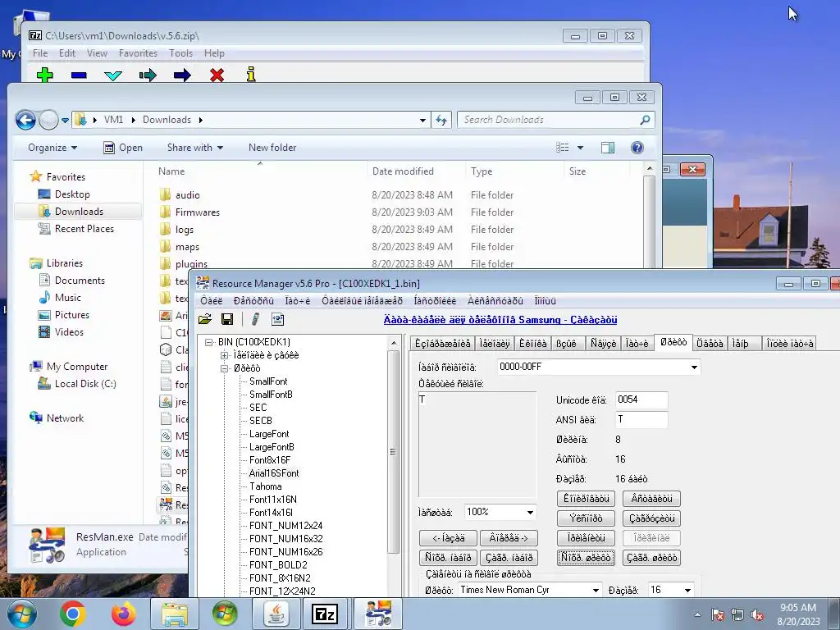
Task: Open the 7-Zip taskbar button
Action: coord(325,614)
